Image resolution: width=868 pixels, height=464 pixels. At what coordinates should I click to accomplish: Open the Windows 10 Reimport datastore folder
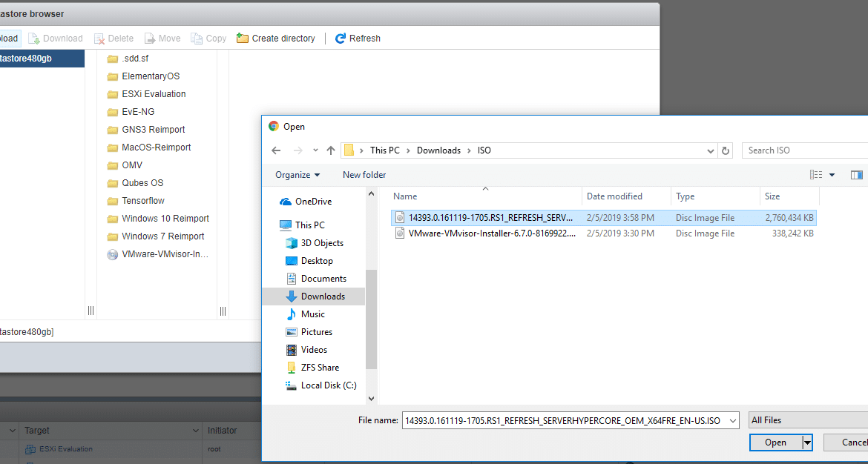coord(157,219)
